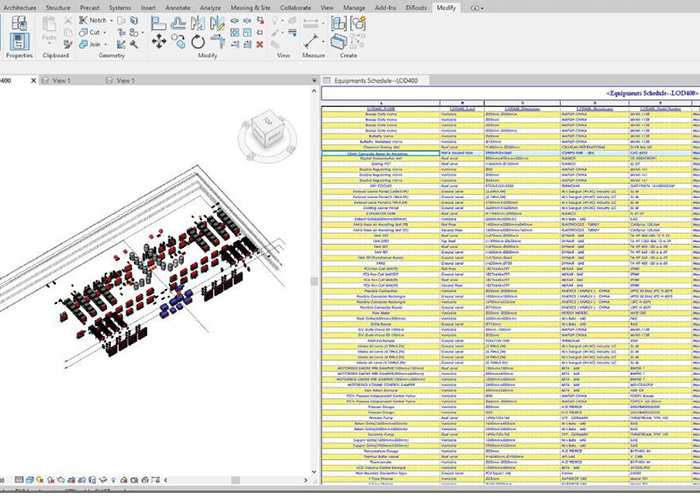700x500 pixels.
Task: Click the ViewCube in the 3D view
Action: (267, 130)
